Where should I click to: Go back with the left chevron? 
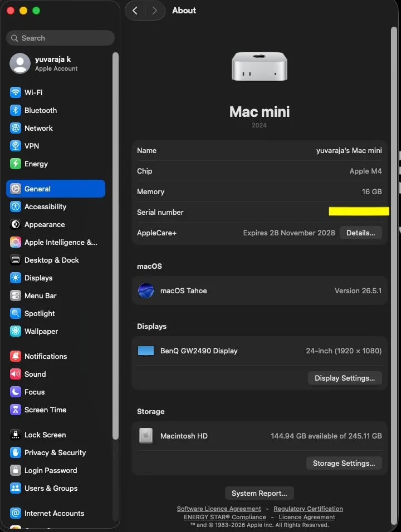135,11
